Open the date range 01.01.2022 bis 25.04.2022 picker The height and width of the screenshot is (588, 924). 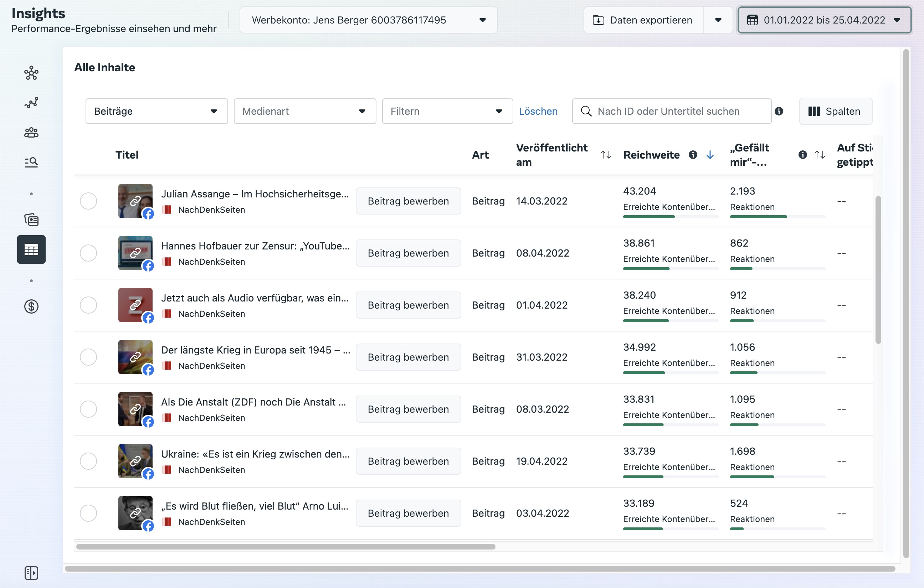coord(824,20)
